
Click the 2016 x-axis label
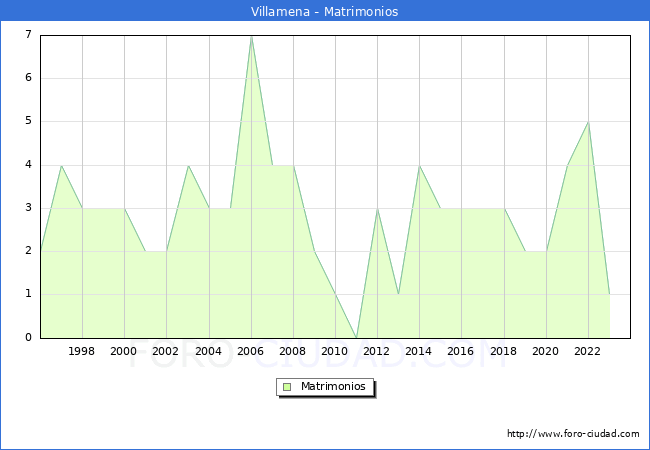[461, 351]
